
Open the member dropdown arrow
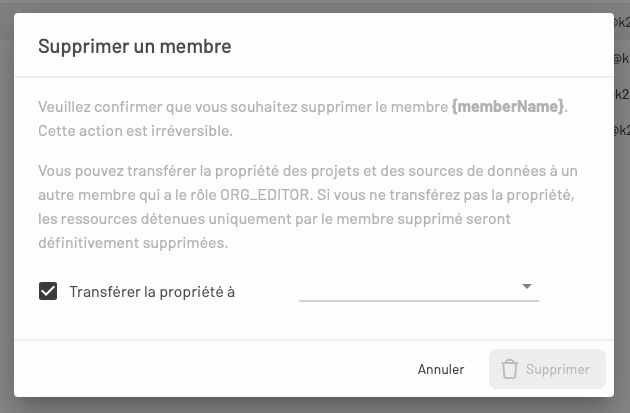point(527,287)
